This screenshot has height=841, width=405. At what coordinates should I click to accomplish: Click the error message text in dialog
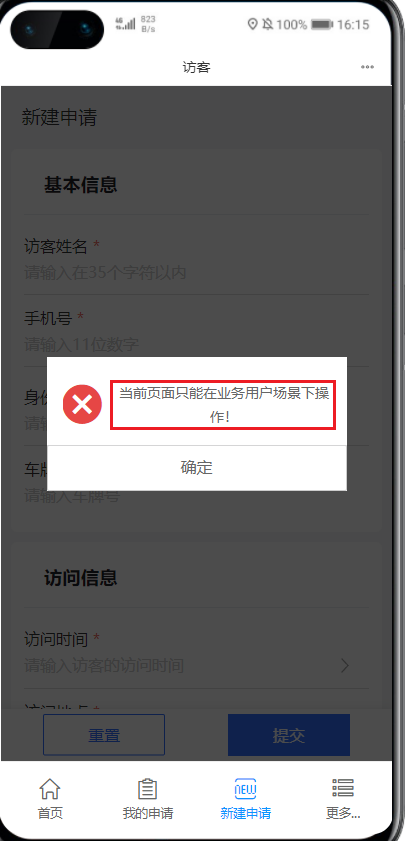click(x=223, y=405)
